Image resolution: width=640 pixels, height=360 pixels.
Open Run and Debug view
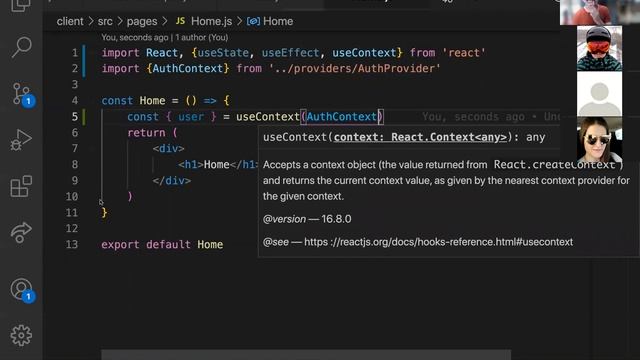coord(21,140)
